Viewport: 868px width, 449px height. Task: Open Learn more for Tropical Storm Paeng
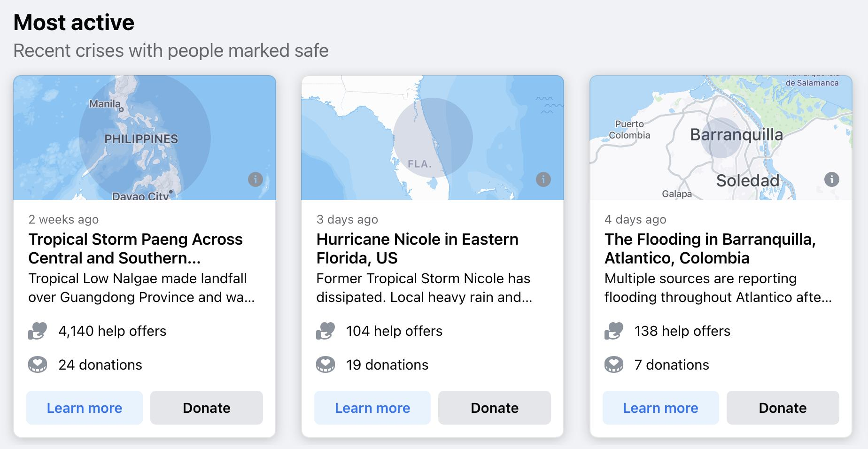pos(84,408)
